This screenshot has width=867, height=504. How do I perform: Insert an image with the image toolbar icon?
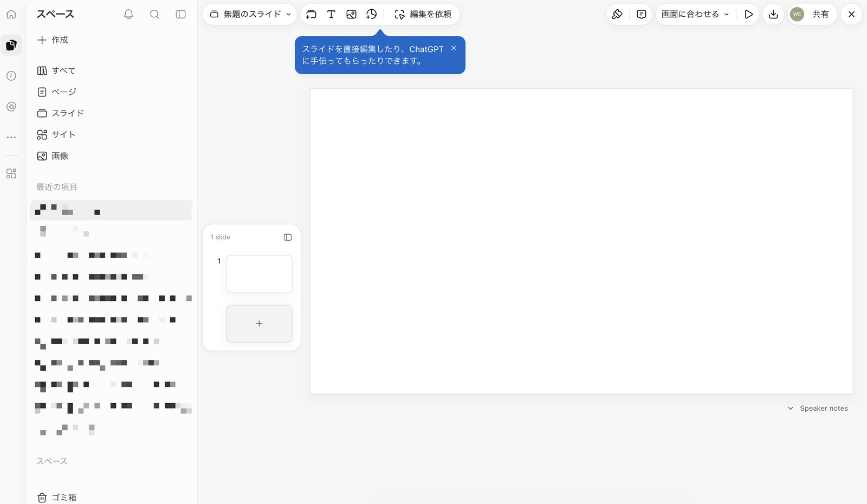pyautogui.click(x=351, y=15)
